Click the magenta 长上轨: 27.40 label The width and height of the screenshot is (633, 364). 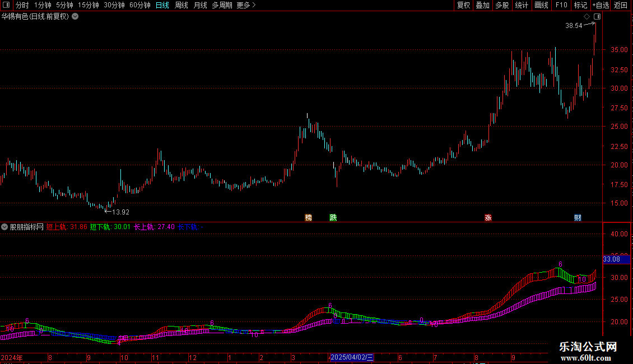154,227
